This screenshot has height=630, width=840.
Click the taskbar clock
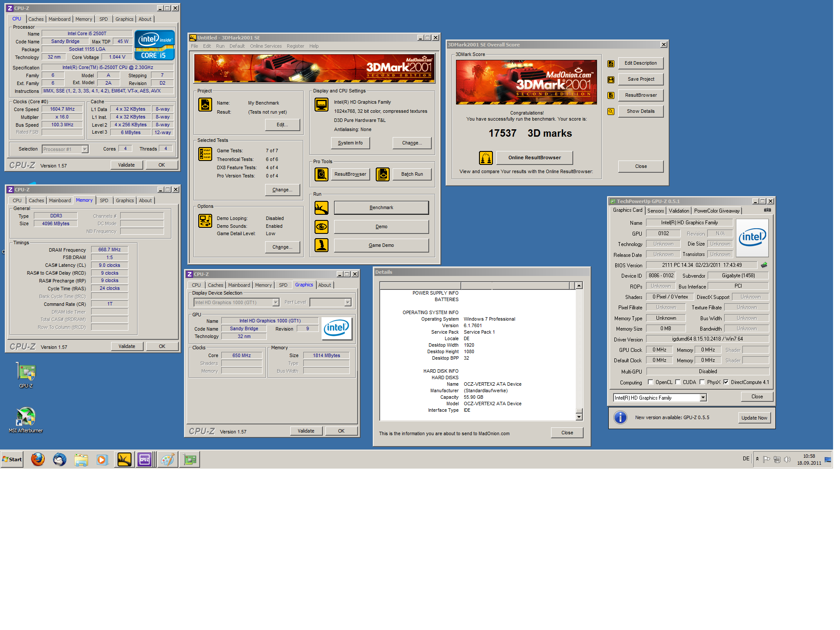tap(809, 459)
